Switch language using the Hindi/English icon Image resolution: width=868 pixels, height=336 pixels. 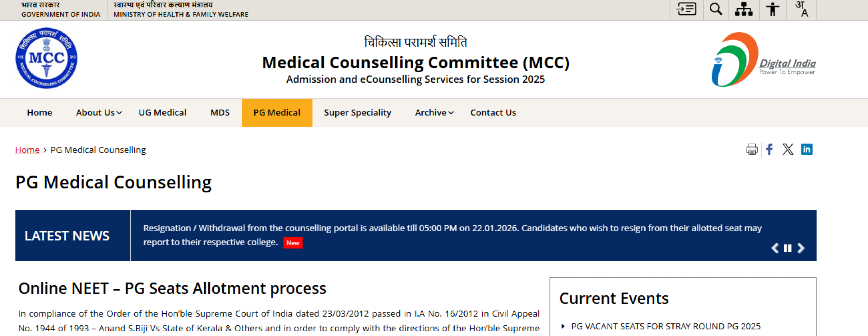point(802,9)
